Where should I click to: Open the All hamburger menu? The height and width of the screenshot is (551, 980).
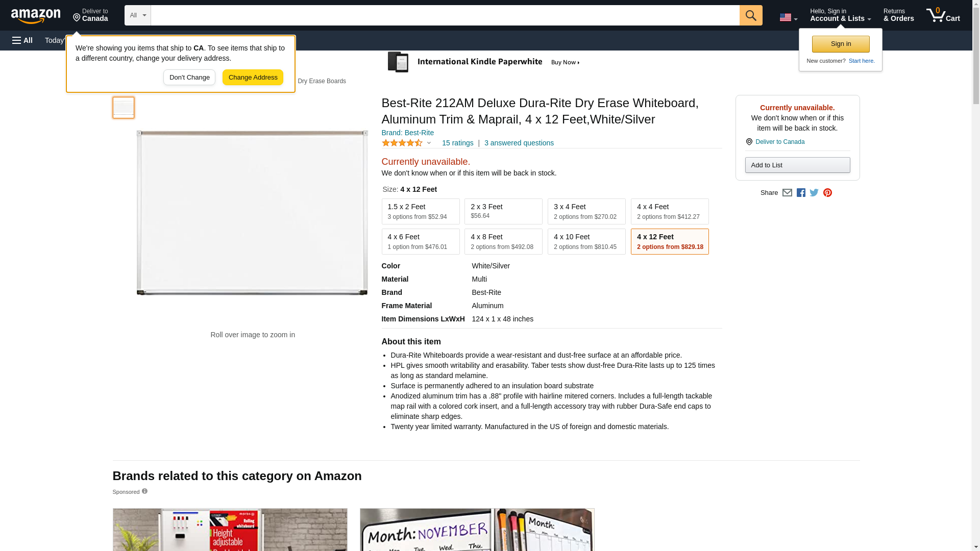pyautogui.click(x=22, y=40)
